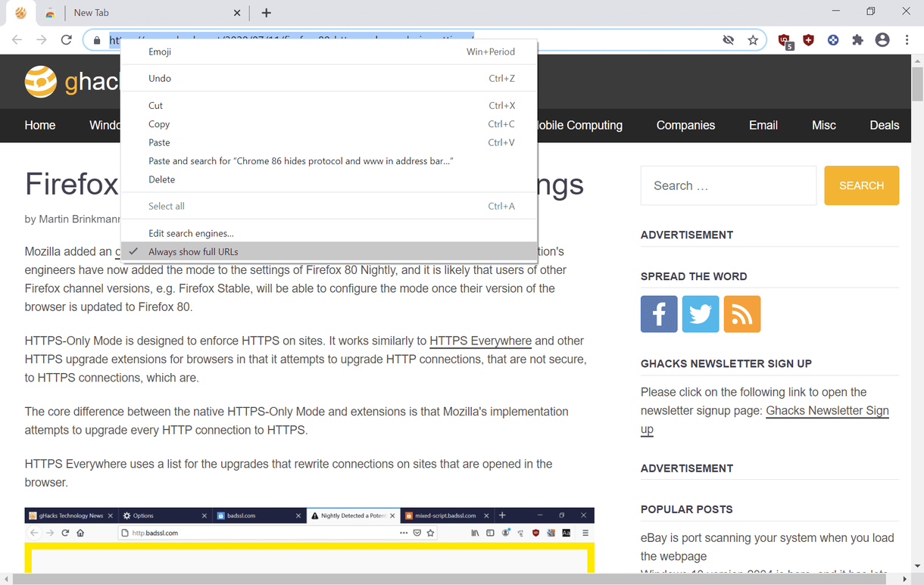Open the HTTPS Everywhere link

pos(480,341)
